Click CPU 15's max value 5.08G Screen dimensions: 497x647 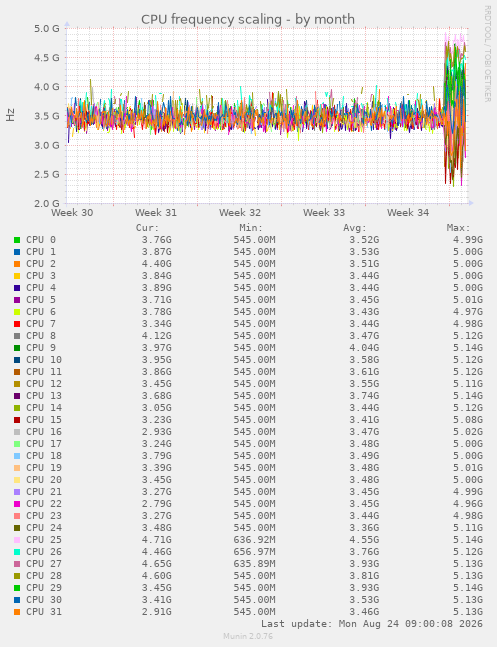pos(468,420)
